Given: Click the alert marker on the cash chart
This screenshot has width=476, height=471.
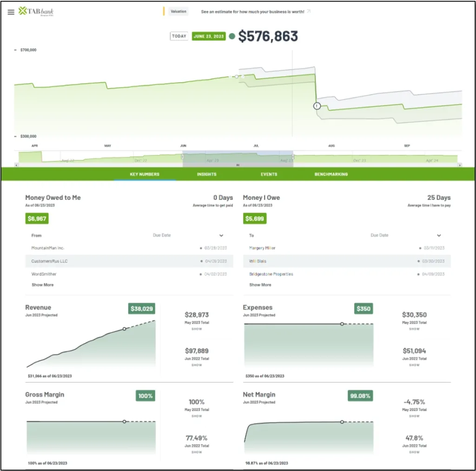Looking at the screenshot, I should pyautogui.click(x=317, y=106).
